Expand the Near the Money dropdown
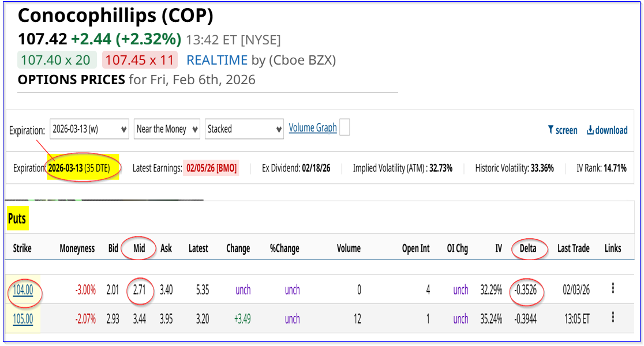644x346 pixels. click(x=167, y=129)
